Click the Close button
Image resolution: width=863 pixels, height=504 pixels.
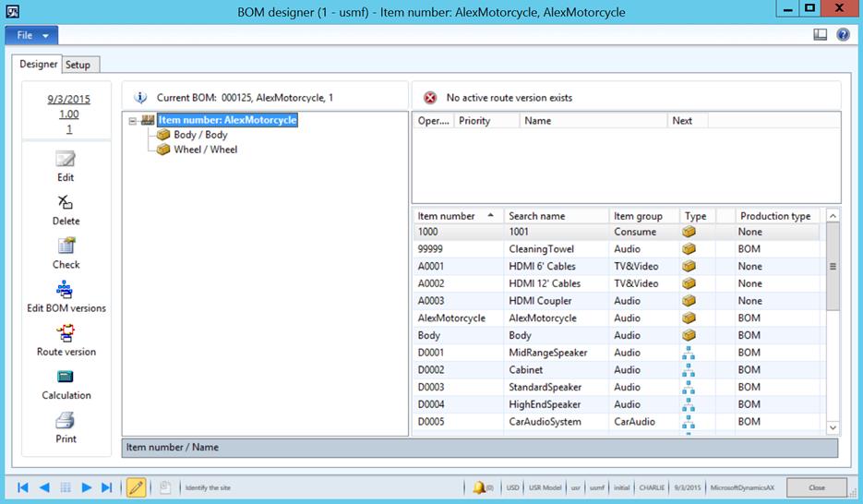point(817,487)
